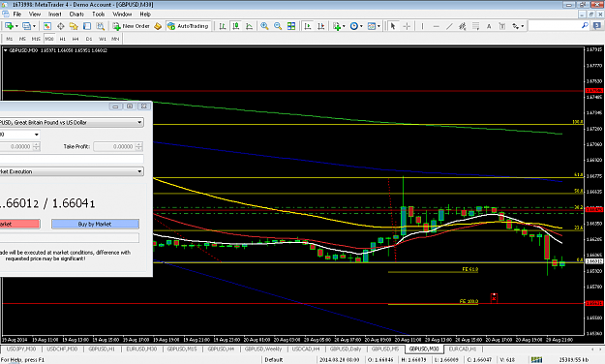Switch chart to line chart icon
The width and height of the screenshot is (605, 364).
click(x=249, y=26)
